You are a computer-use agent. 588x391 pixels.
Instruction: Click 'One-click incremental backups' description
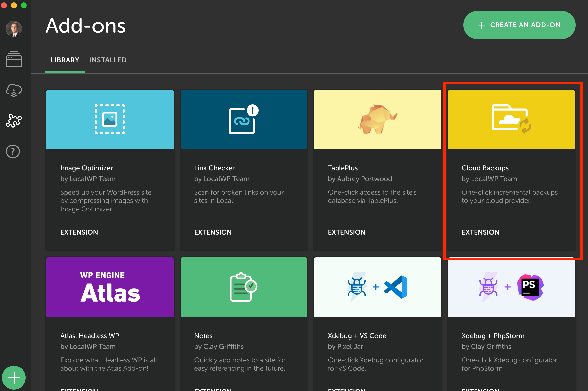510,196
